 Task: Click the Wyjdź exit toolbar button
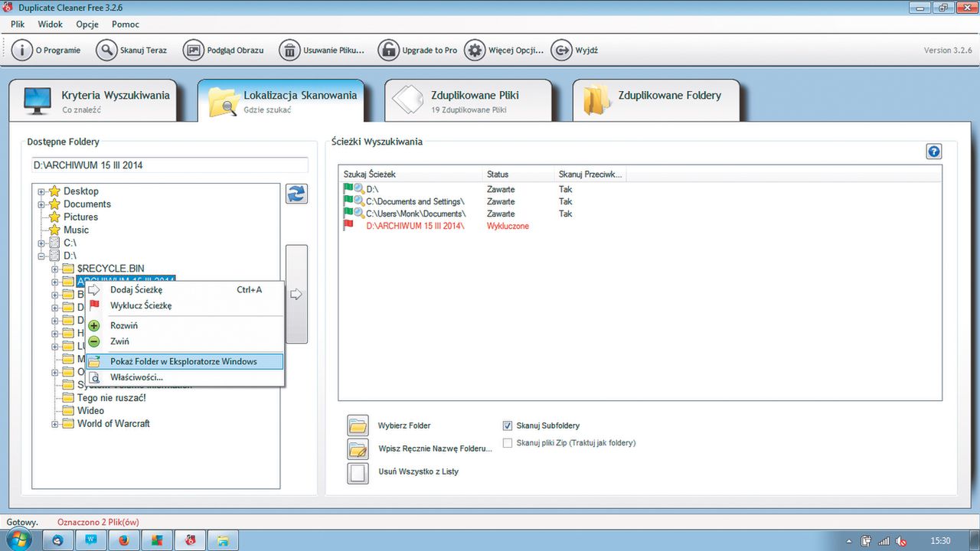(574, 51)
